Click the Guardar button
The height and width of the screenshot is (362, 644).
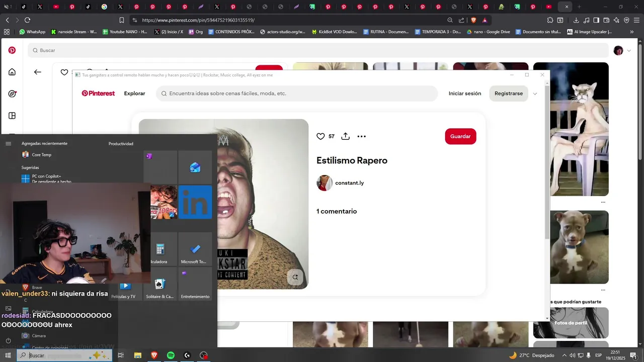(x=460, y=136)
